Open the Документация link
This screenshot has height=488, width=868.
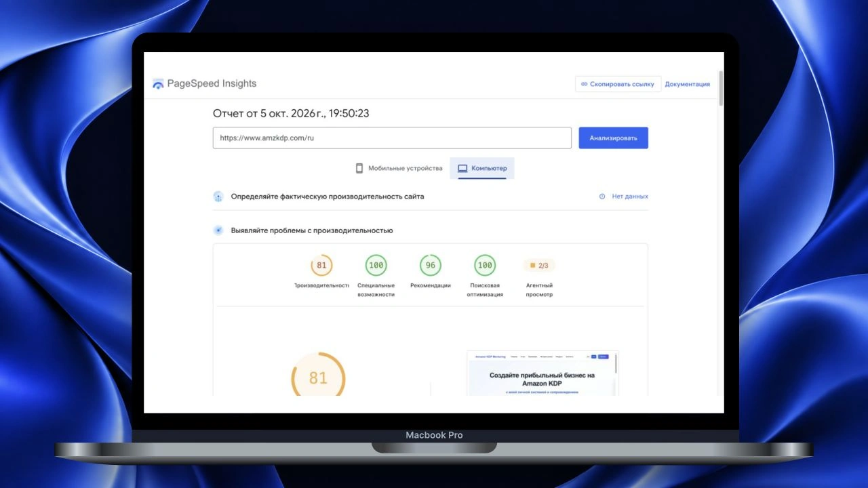pyautogui.click(x=688, y=84)
